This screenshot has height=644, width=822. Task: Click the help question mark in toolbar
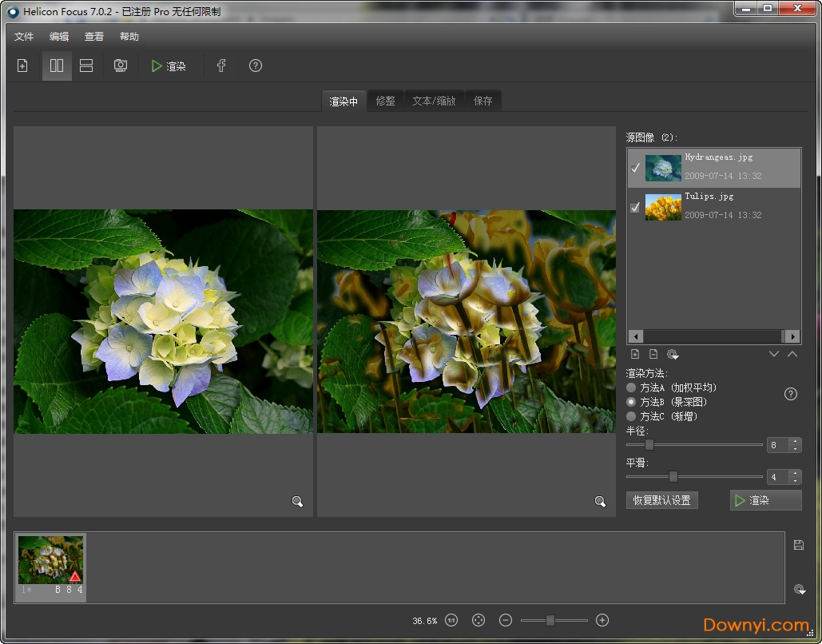point(256,66)
